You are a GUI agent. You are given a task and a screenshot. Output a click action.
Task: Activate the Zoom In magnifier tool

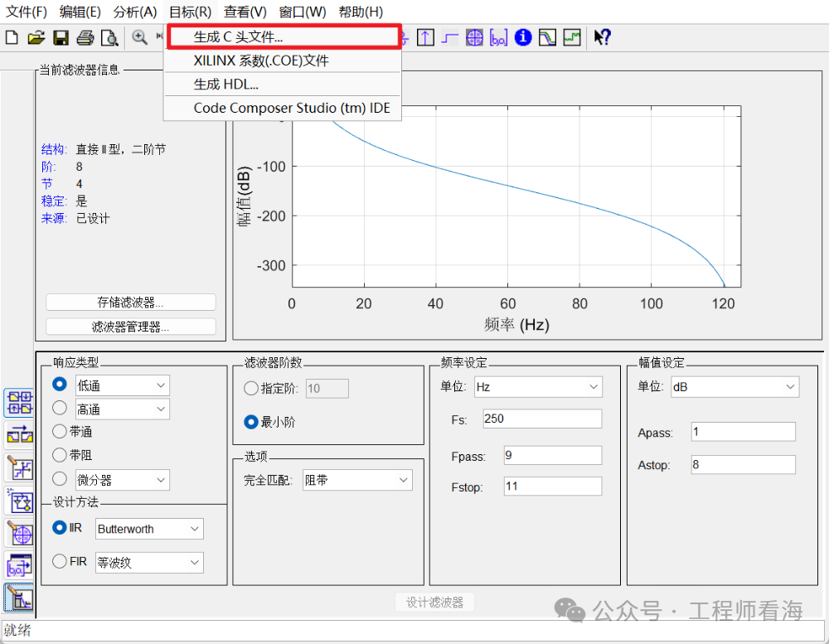(x=139, y=37)
